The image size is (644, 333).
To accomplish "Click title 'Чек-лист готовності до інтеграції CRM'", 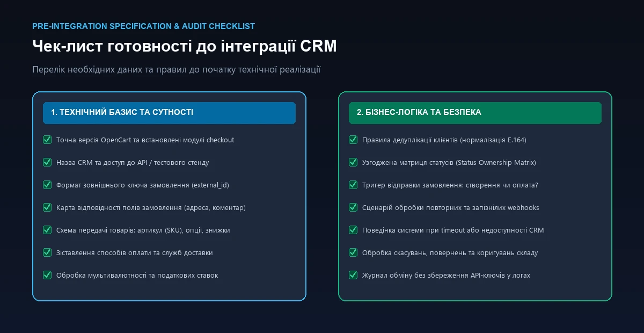I will pyautogui.click(x=184, y=46).
